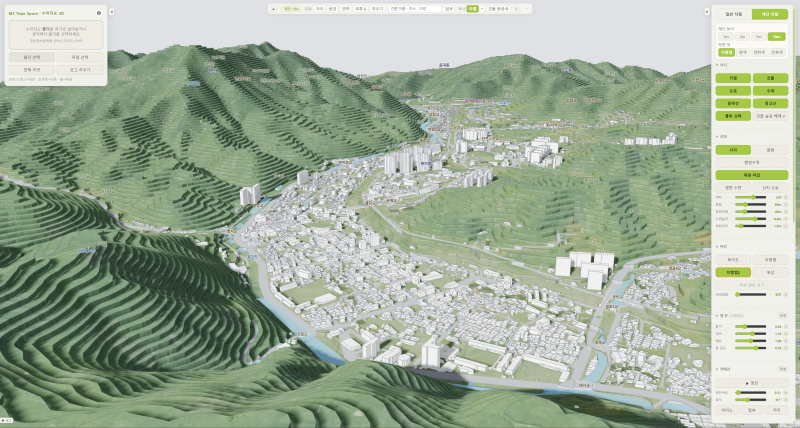800x428 pixels.
Task: Adjust the 회전속도 slider
Action: point(751,393)
